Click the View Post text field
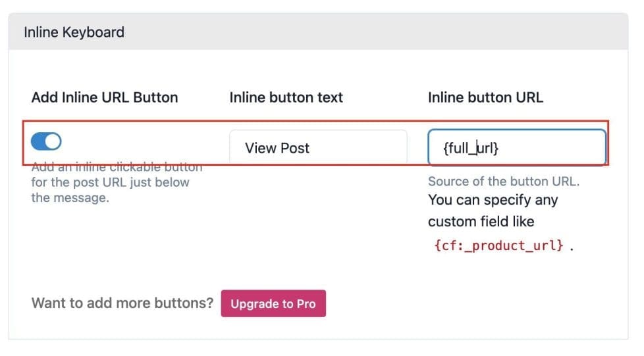Viewport: 644px width, 356px height. tap(318, 147)
